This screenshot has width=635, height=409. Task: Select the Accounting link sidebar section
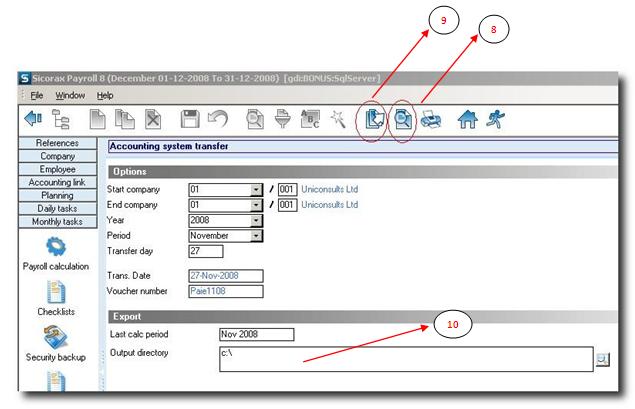point(57,182)
